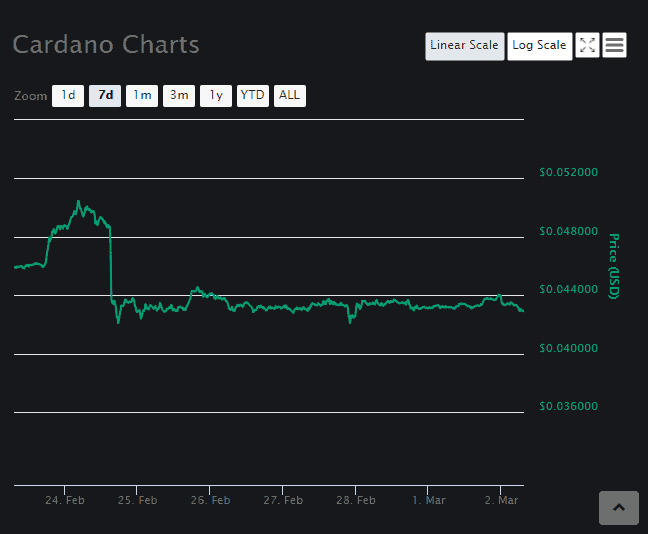The width and height of the screenshot is (648, 534).
Task: Switch chart to Linear Scale
Action: [x=465, y=46]
